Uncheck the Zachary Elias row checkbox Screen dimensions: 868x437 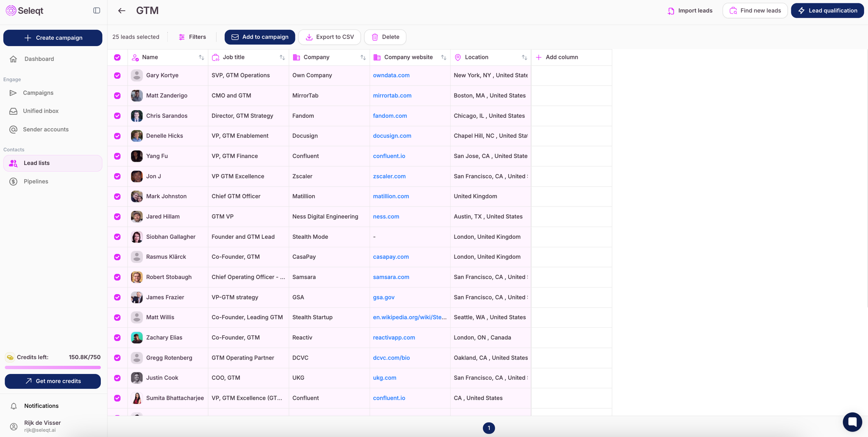117,337
